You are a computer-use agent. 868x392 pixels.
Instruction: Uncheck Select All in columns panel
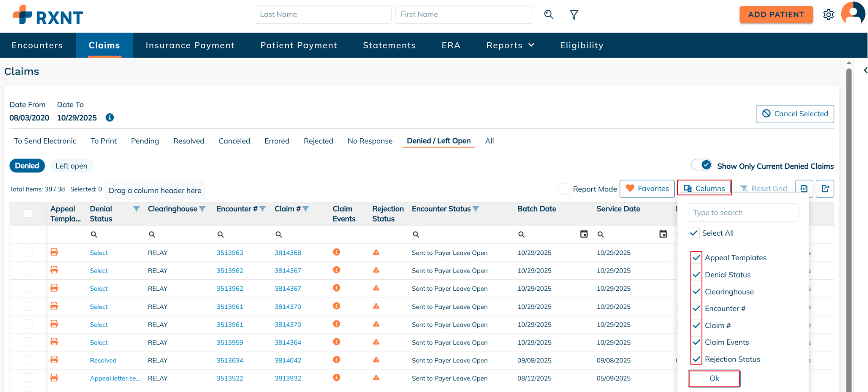[694, 233]
